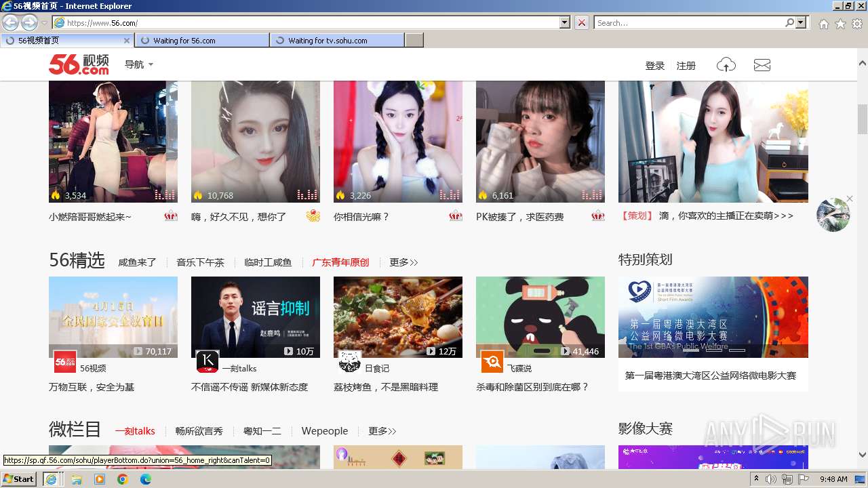Click the 注册 register link

(x=686, y=66)
